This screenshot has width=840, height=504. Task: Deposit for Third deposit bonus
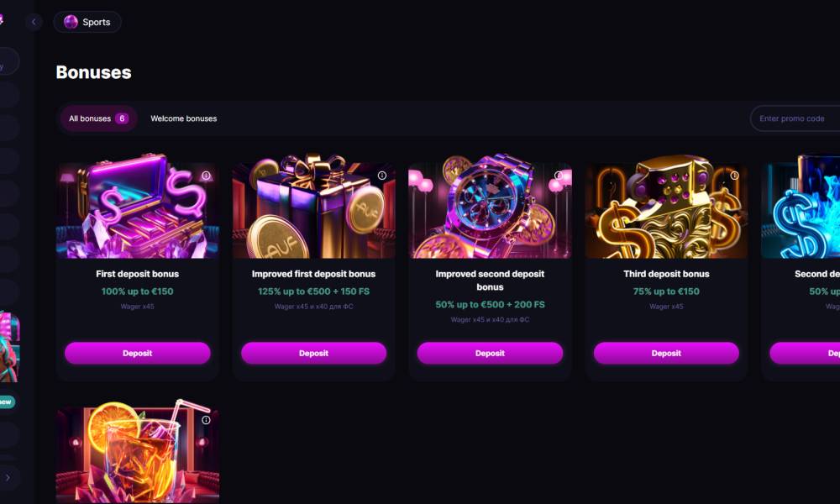(x=666, y=353)
